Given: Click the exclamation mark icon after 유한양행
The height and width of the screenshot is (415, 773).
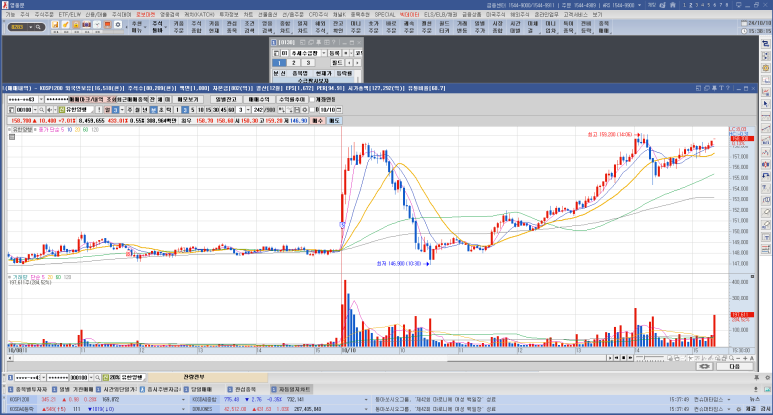Looking at the screenshot, I should click(99, 110).
